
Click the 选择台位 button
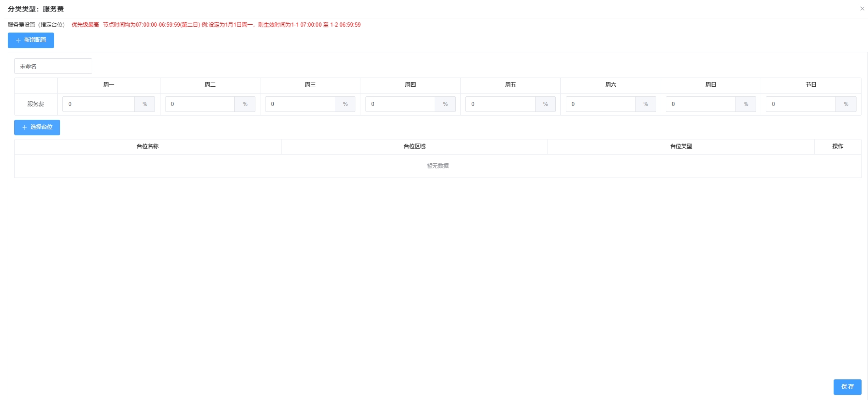37,127
